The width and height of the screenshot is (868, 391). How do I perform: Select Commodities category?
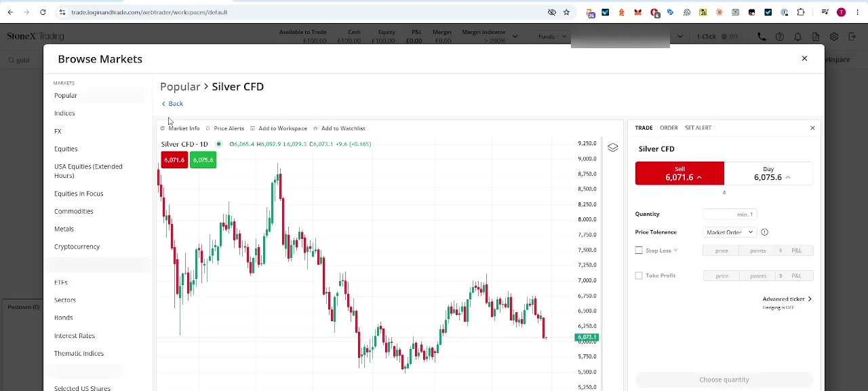[74, 211]
